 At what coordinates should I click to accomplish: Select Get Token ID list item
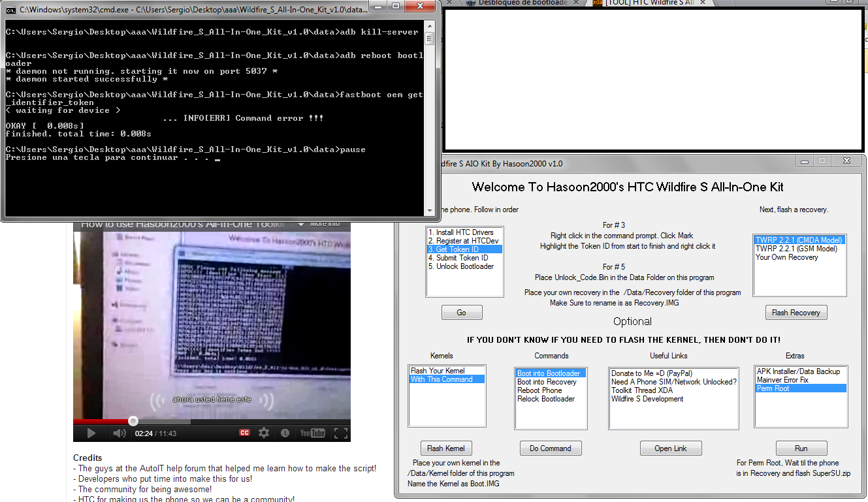(464, 249)
